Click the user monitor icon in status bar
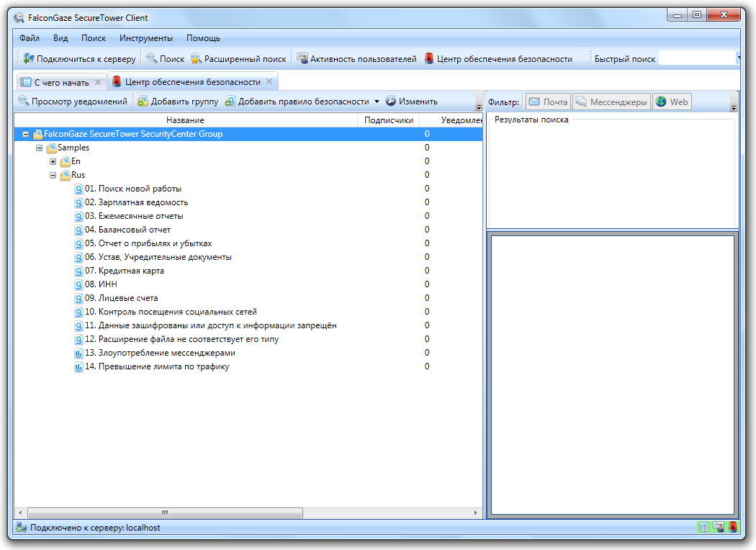The width and height of the screenshot is (756, 550). [719, 528]
